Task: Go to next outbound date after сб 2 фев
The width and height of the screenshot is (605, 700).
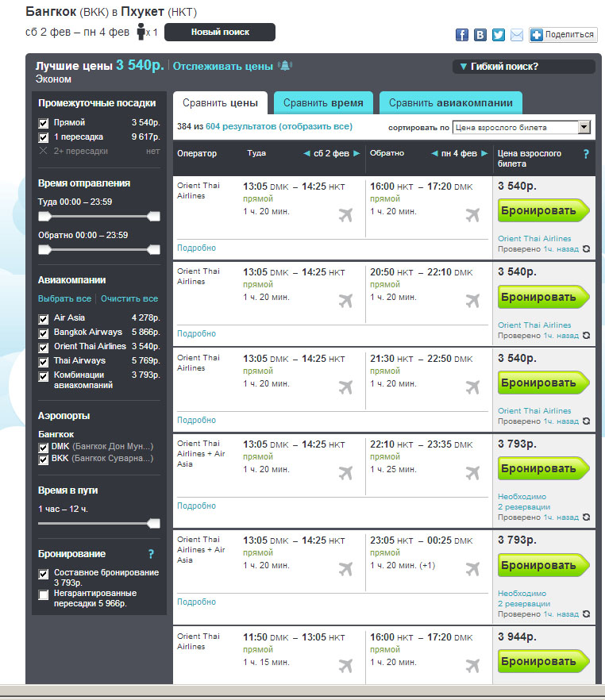Action: point(356,153)
